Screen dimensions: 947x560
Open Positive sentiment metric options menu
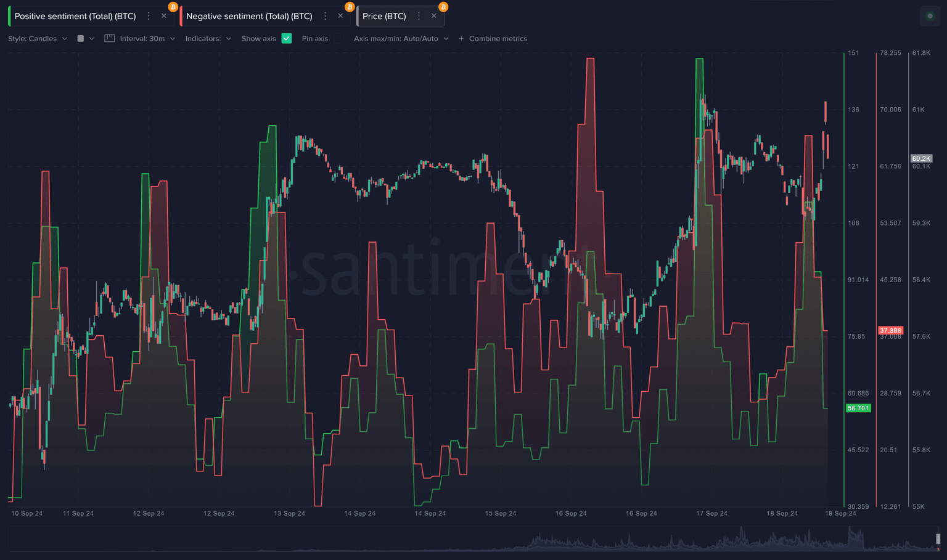[149, 16]
